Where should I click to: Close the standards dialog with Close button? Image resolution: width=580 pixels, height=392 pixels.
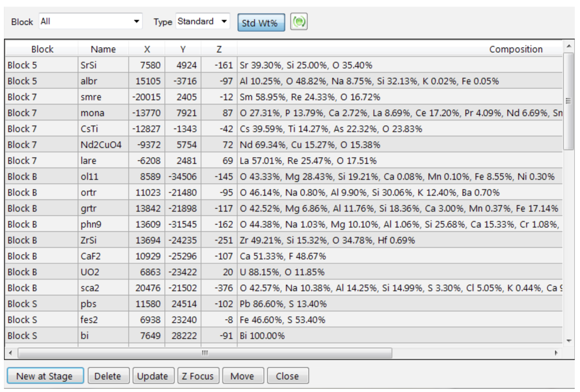[x=287, y=376]
